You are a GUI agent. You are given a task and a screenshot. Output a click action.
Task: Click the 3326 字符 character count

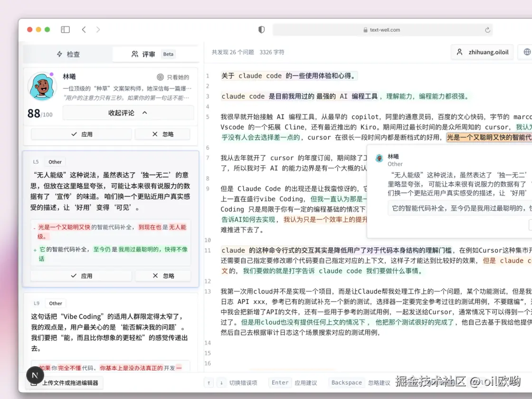pyautogui.click(x=272, y=52)
